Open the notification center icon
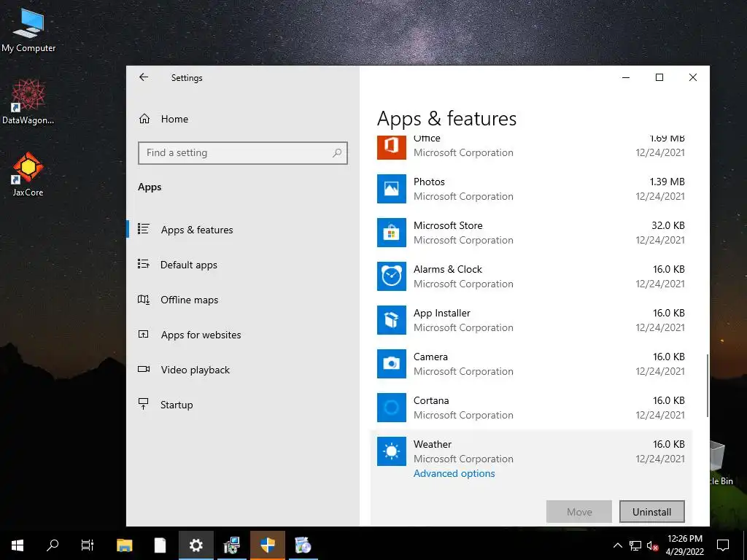 pyautogui.click(x=723, y=545)
